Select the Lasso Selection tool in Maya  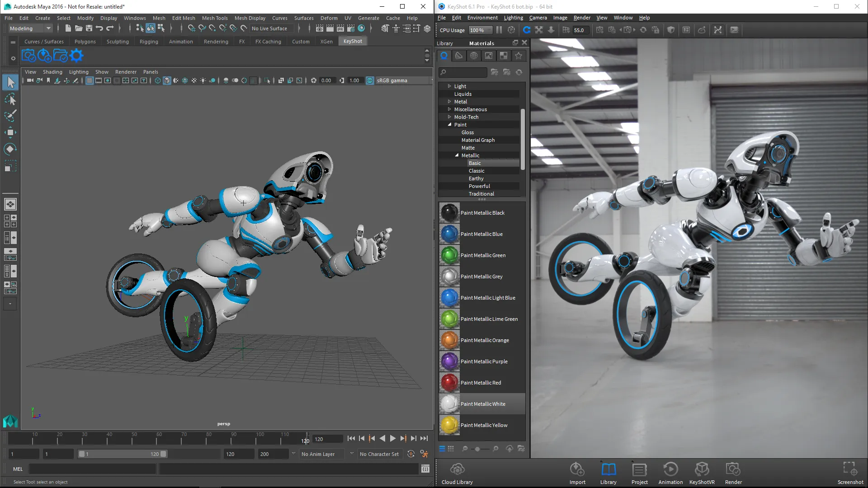tap(11, 99)
